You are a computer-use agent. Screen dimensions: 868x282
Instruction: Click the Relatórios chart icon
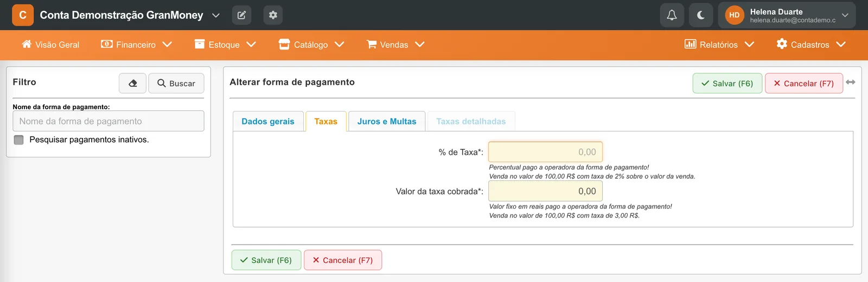(x=690, y=44)
